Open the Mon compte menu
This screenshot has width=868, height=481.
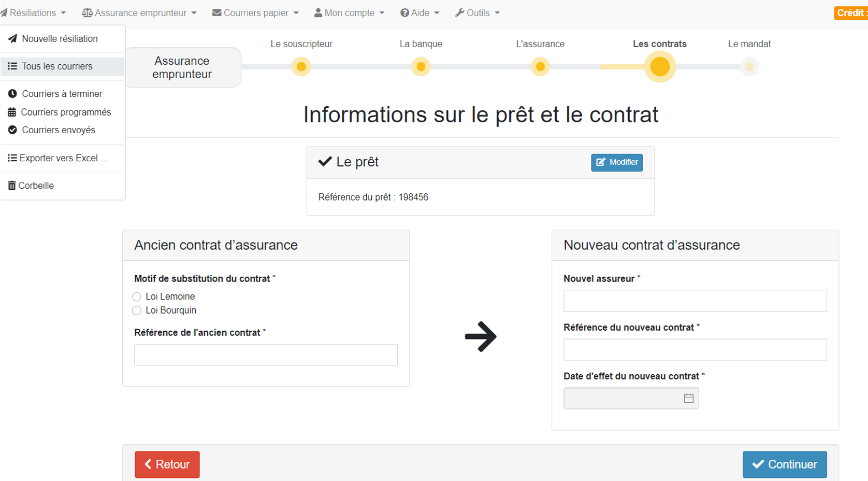[350, 13]
